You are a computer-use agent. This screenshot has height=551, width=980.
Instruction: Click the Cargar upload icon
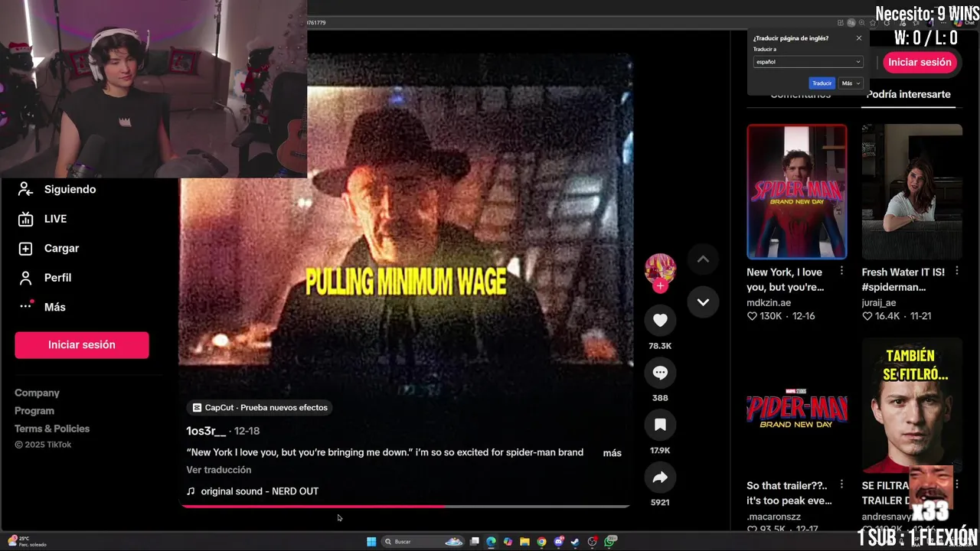tap(25, 248)
